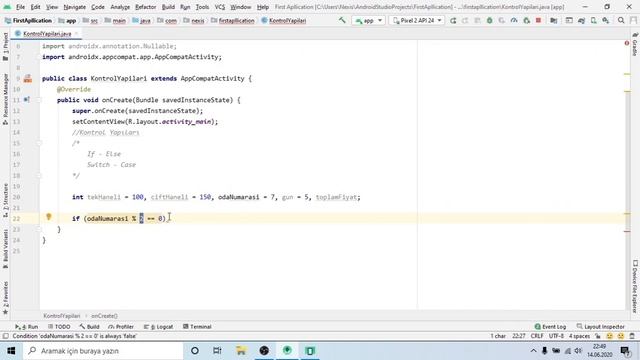
Task: Collapse the comment block fold marker at line 15
Action: [40, 143]
